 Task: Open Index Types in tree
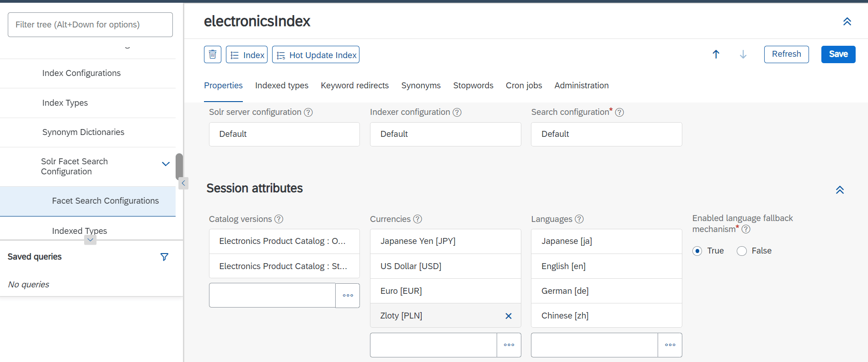(88, 103)
